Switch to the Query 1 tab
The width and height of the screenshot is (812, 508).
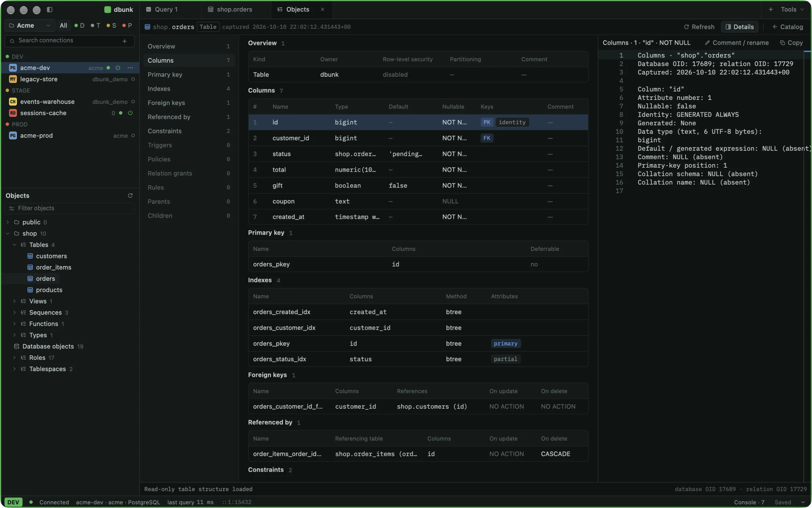[x=171, y=9]
